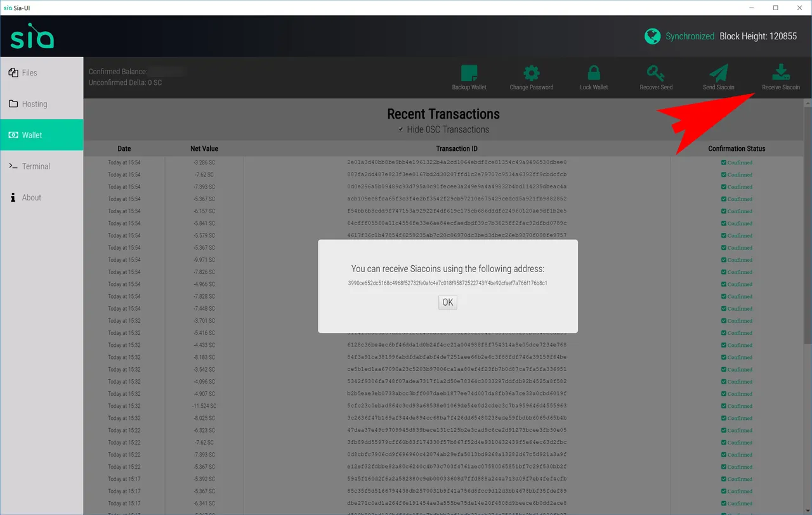Switch to the Hosting sidebar tab

click(x=41, y=103)
